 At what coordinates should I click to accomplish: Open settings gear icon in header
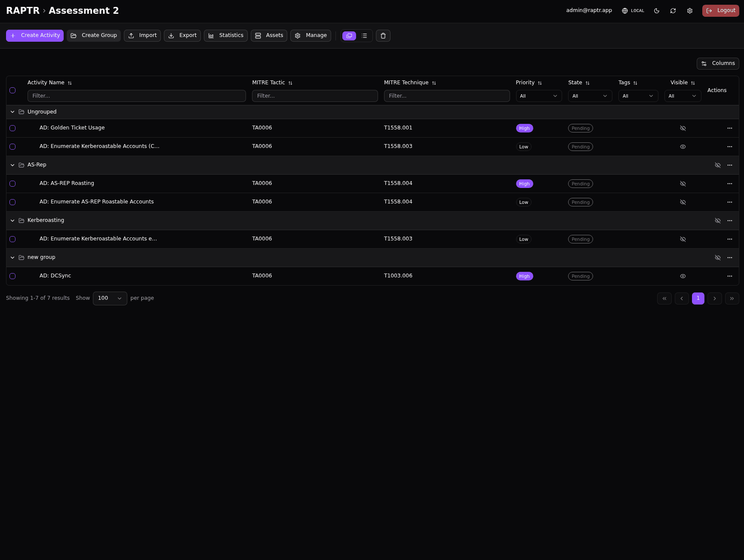point(690,11)
